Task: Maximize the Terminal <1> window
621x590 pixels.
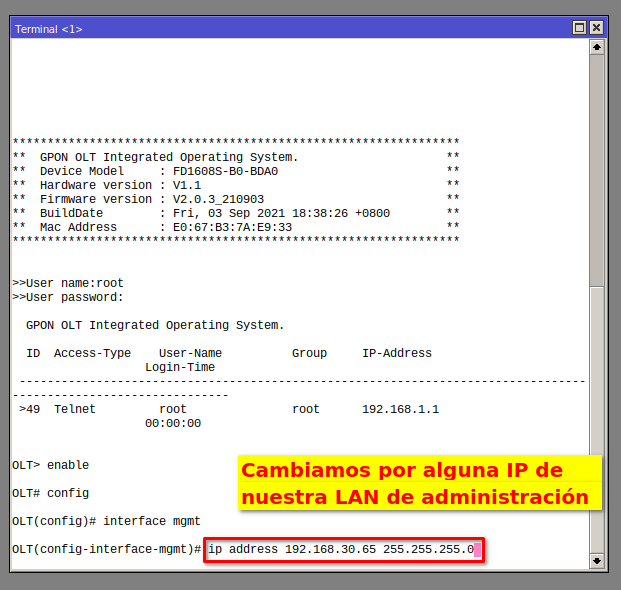Action: point(579,28)
